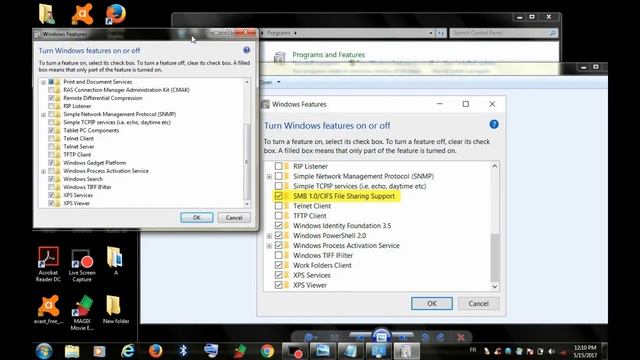Expand Simple Network Management Protocol in the right dialog

[269, 177]
